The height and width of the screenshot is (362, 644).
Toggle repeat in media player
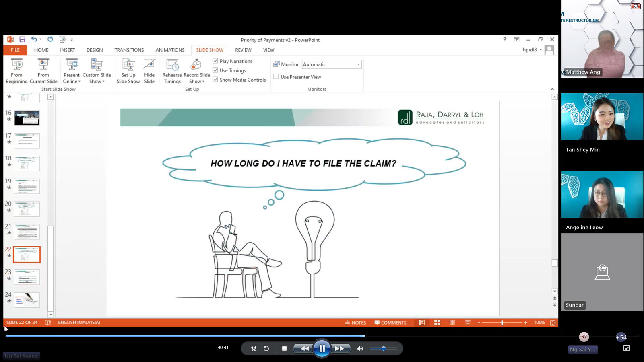point(266,349)
